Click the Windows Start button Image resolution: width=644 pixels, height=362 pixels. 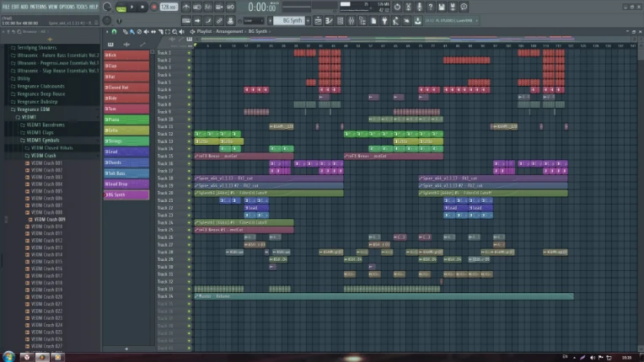(x=8, y=357)
